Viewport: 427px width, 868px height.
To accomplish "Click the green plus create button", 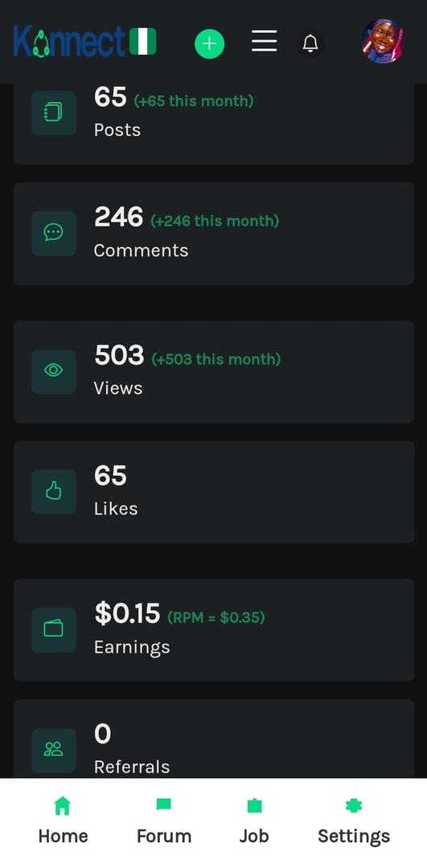I will tap(209, 43).
